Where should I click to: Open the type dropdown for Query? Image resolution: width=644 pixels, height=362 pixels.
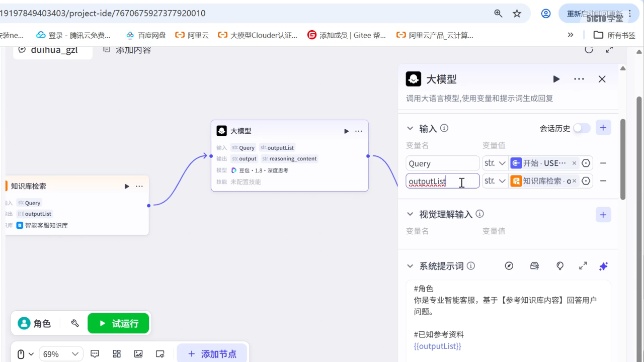click(x=495, y=163)
